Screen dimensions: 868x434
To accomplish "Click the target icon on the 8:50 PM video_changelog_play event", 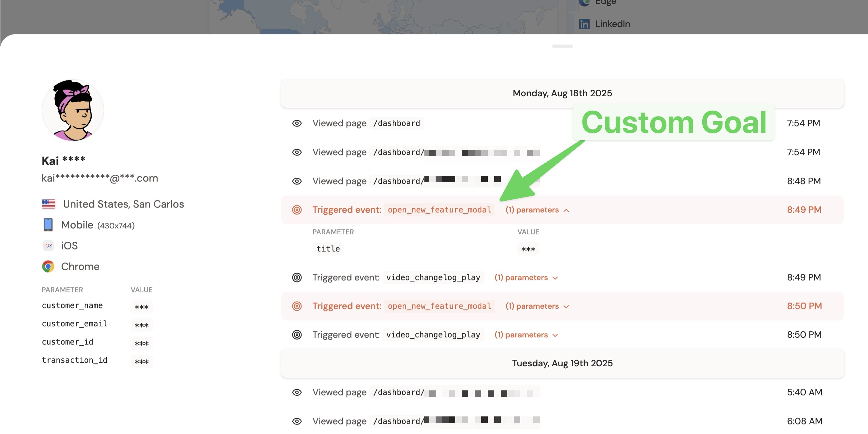I will (x=297, y=335).
